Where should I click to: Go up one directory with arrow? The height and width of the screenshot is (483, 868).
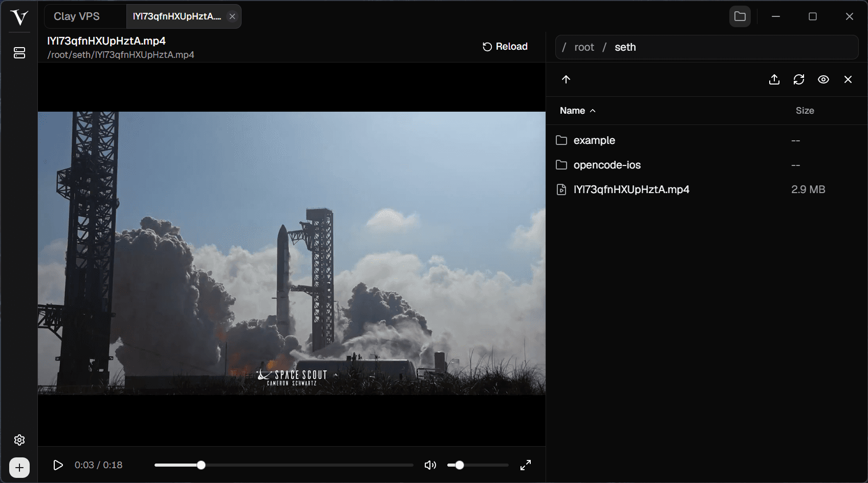(x=566, y=79)
